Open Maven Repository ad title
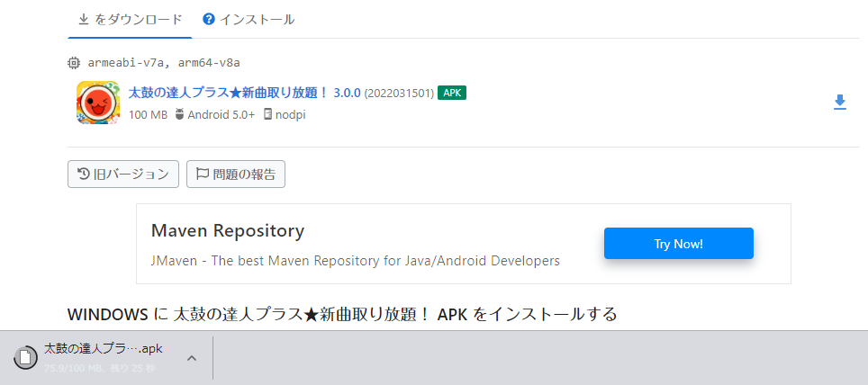 pyautogui.click(x=228, y=230)
